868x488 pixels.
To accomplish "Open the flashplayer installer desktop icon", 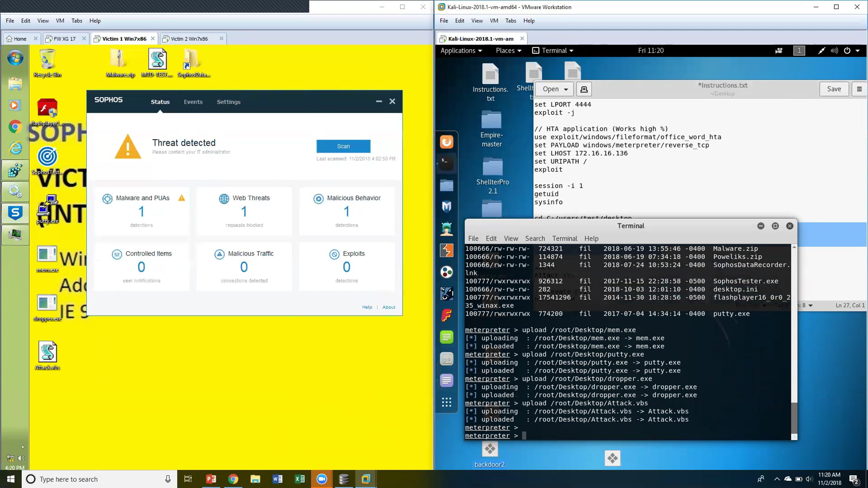I will (x=47, y=112).
